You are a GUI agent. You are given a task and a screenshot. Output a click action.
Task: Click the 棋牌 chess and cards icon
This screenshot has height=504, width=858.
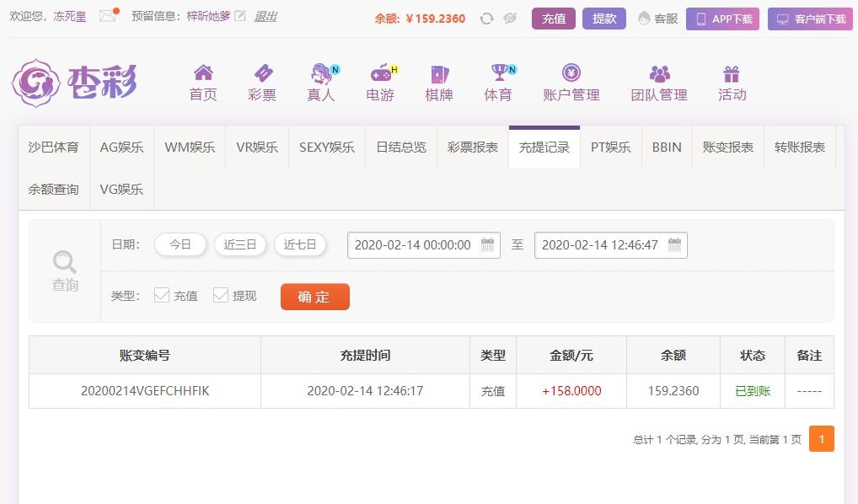tap(439, 74)
